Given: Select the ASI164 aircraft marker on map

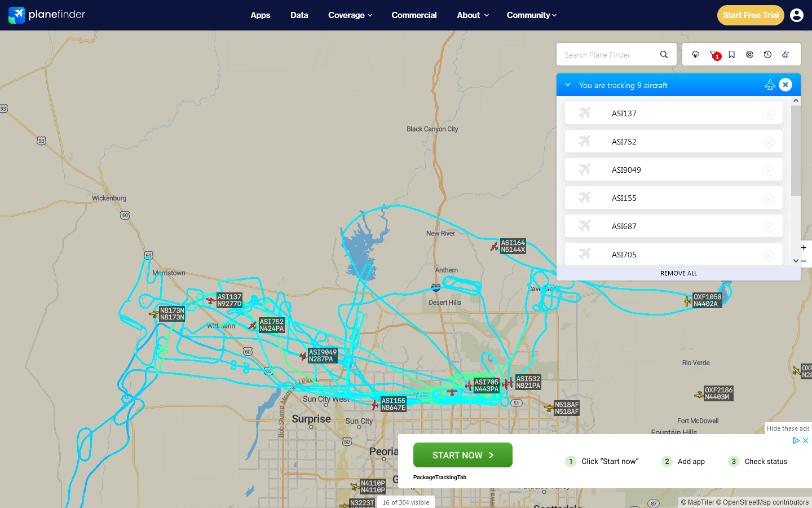Looking at the screenshot, I should coord(495,247).
